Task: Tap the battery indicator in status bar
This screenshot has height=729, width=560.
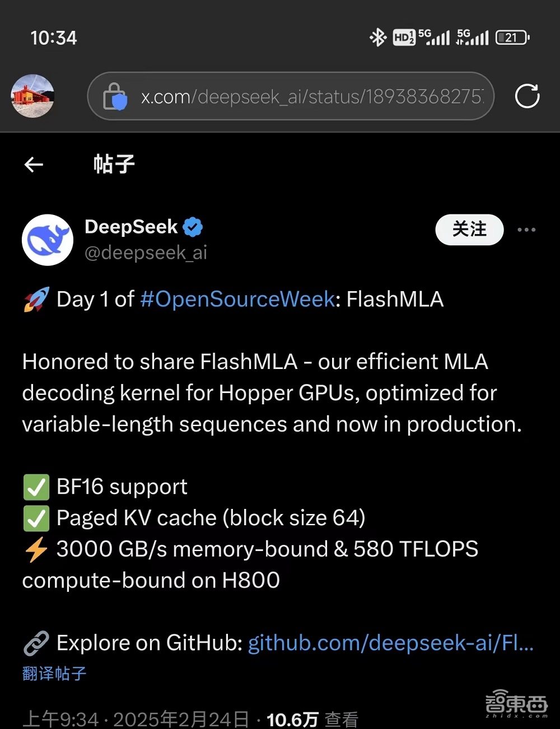Action: (512, 37)
